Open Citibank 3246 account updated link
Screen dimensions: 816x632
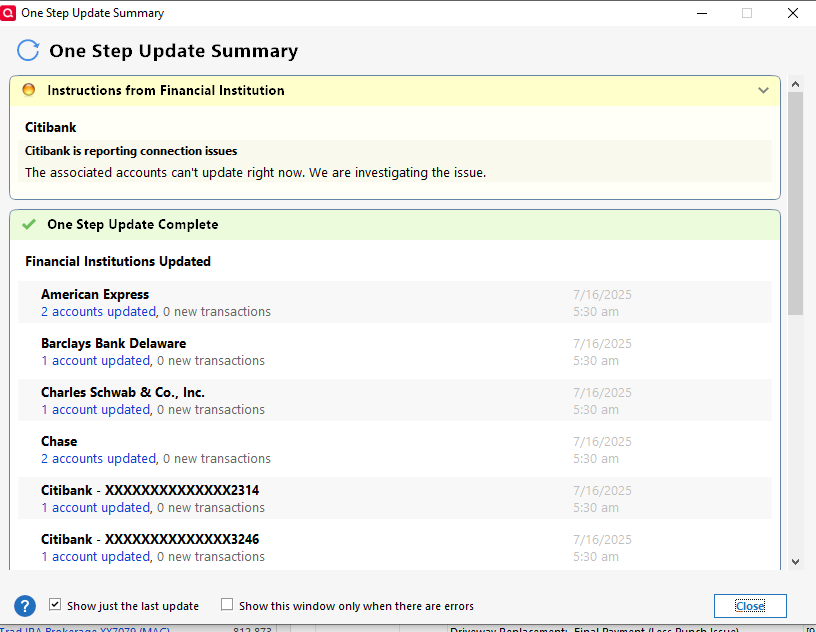point(96,556)
